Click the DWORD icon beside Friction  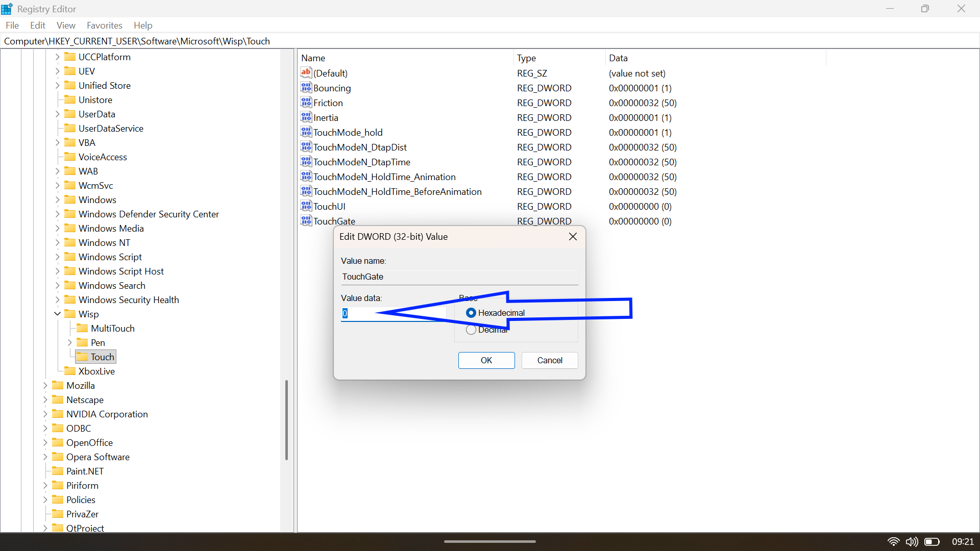(306, 103)
